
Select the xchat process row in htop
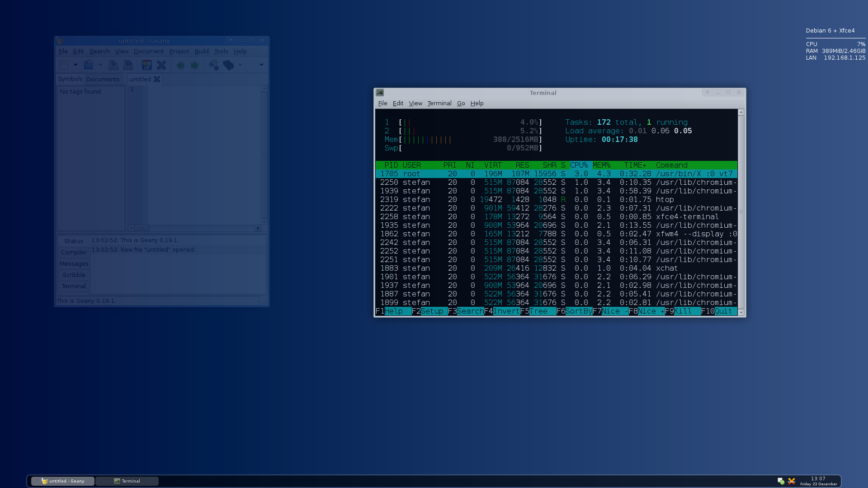click(x=557, y=268)
